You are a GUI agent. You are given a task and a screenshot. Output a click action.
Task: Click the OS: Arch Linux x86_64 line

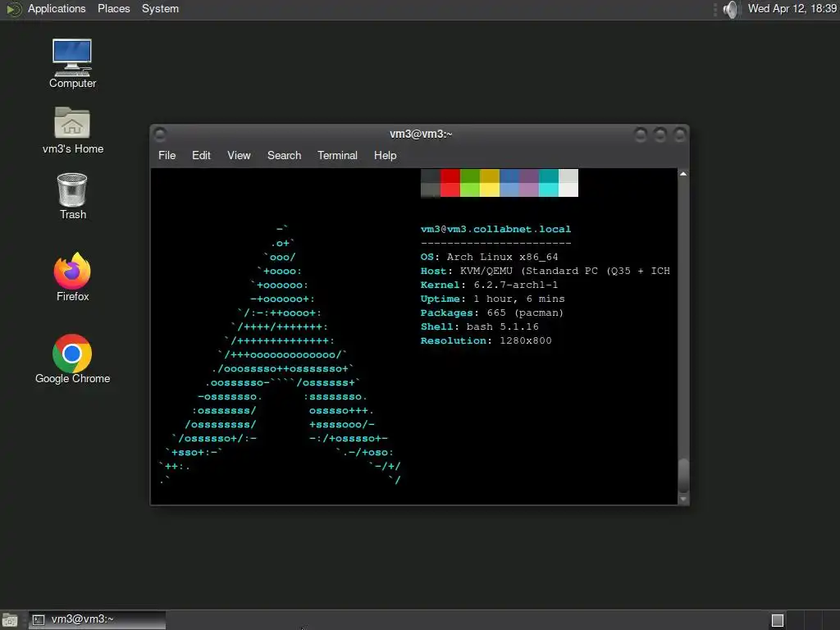pyautogui.click(x=489, y=257)
